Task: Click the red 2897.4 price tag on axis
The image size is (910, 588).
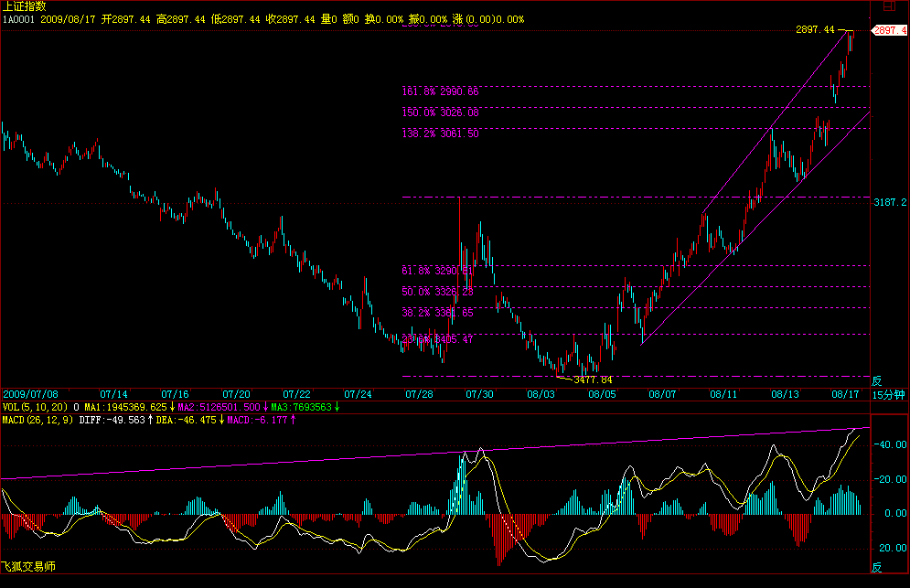Action: pyautogui.click(x=890, y=30)
